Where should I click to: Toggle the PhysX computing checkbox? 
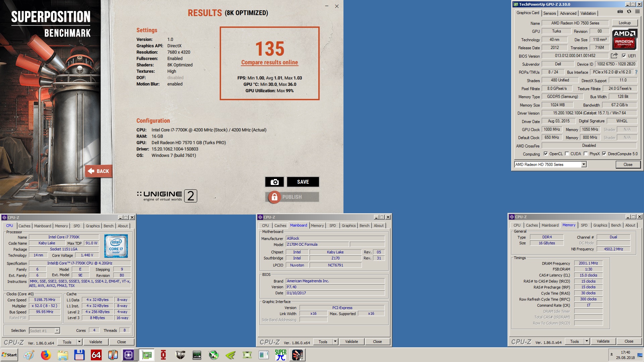coord(586,154)
